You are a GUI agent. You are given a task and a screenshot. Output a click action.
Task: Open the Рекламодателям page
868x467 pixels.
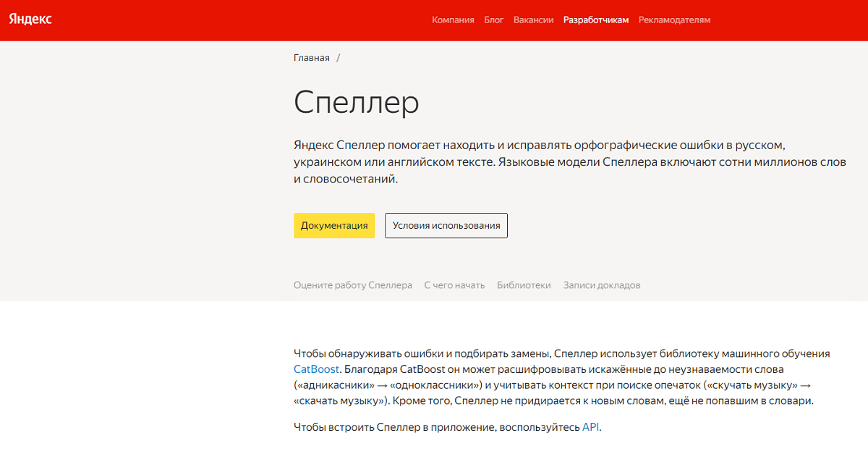pyautogui.click(x=673, y=20)
